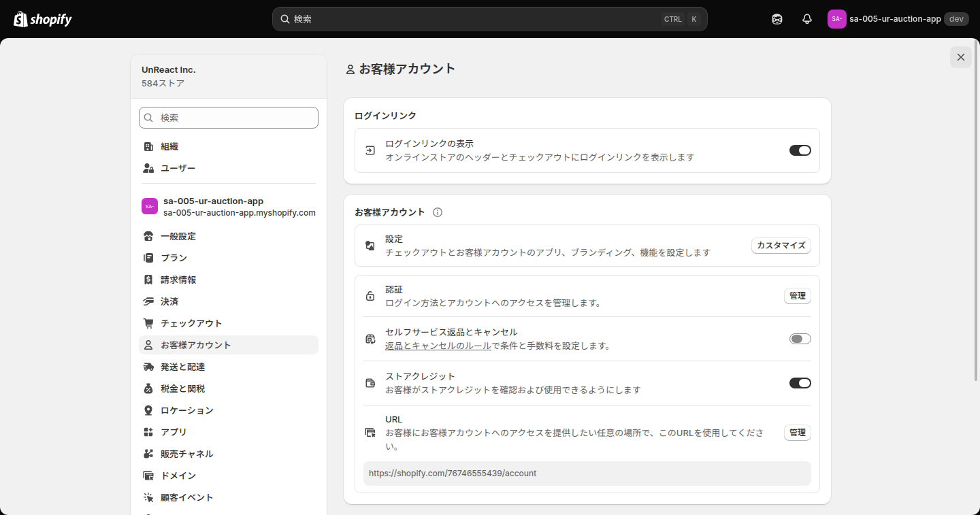Click the settings page vertical scrollbar
The width and height of the screenshot is (980, 515).
point(977,210)
